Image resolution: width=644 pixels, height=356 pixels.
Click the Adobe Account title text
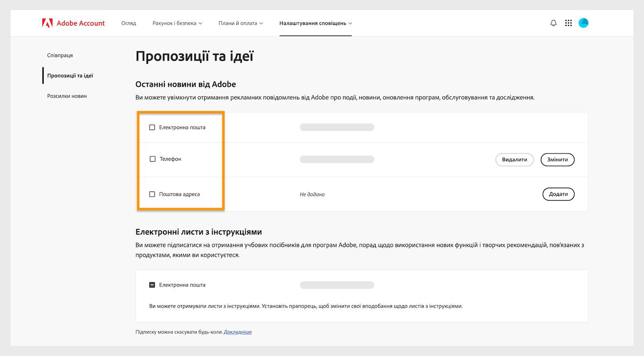[x=80, y=23]
